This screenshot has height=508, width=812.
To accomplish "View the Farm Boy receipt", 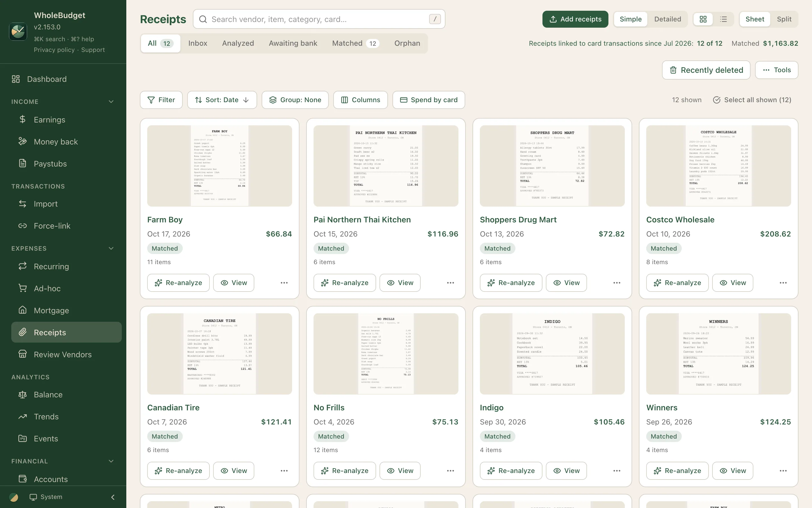I will tap(234, 283).
